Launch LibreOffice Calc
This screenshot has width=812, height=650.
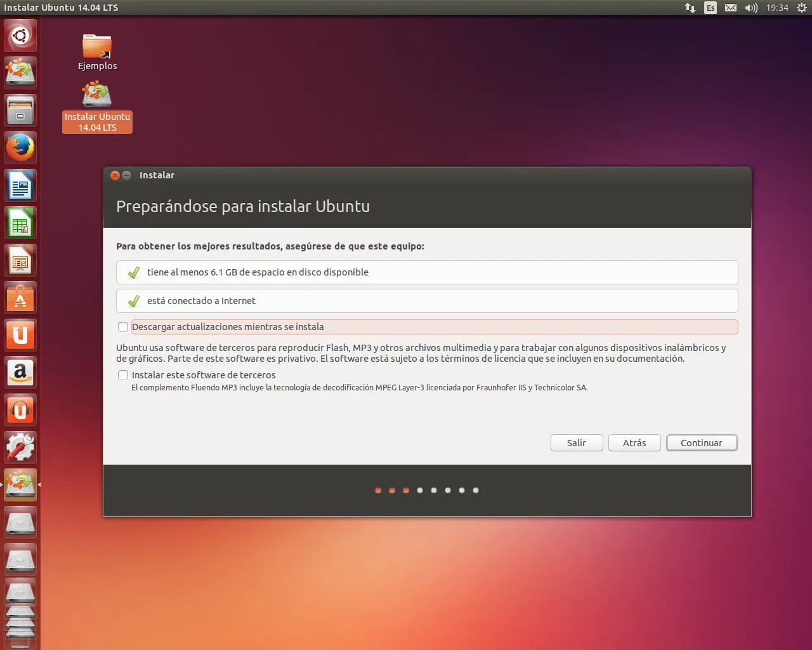pos(20,223)
